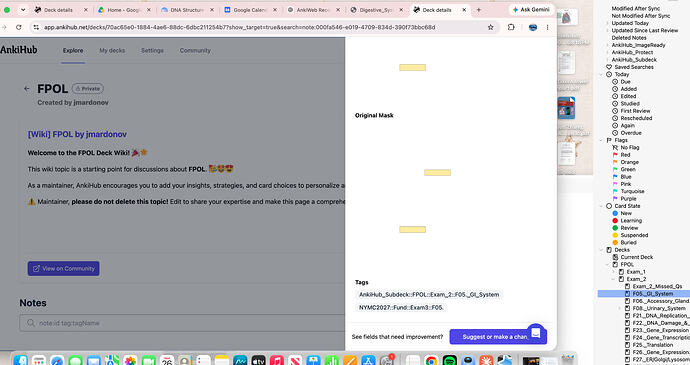Filter by Buried card state

pos(628,243)
